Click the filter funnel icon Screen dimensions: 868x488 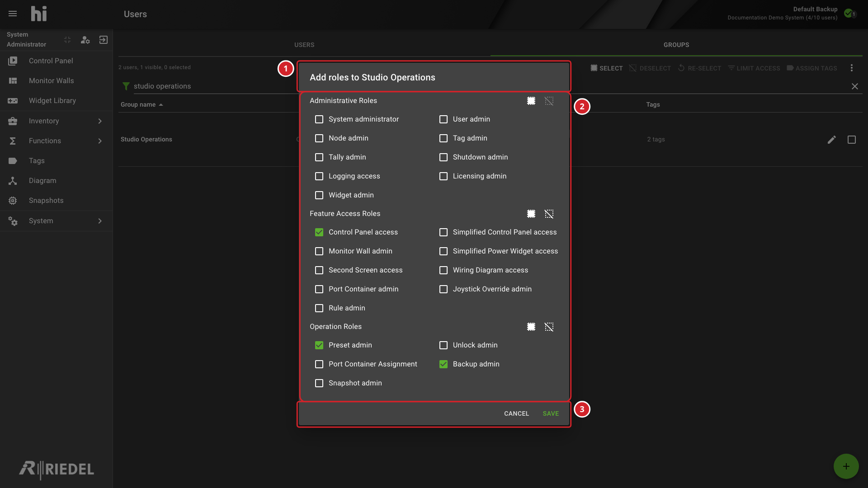126,86
